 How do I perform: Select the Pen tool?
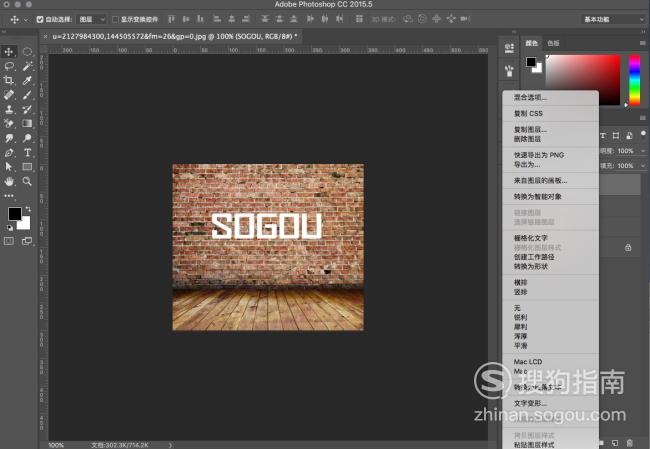coord(9,153)
